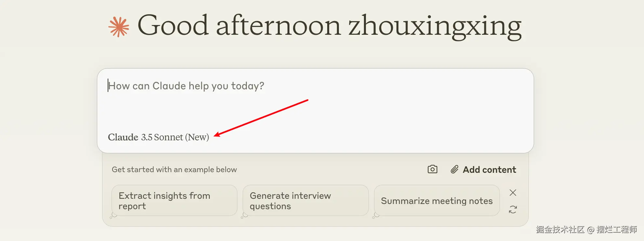This screenshot has width=644, height=241.
Task: Dismiss the example suggestions with the X
Action: (x=513, y=193)
